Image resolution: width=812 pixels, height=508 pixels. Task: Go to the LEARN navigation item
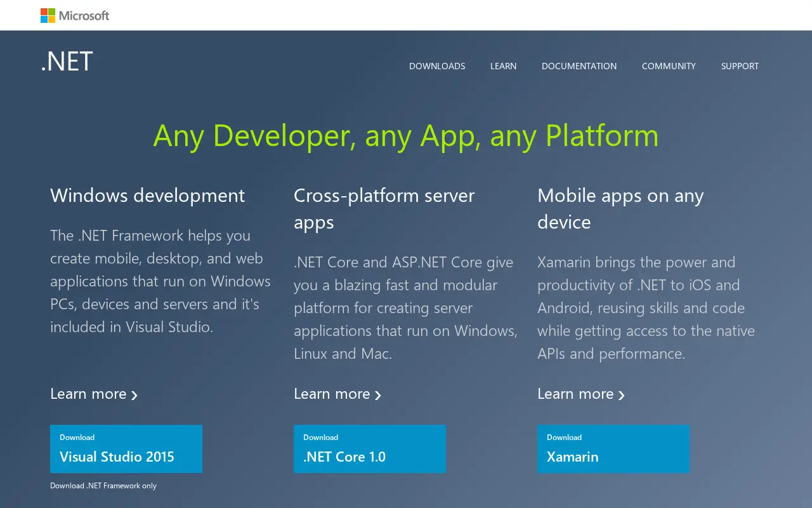(x=503, y=66)
